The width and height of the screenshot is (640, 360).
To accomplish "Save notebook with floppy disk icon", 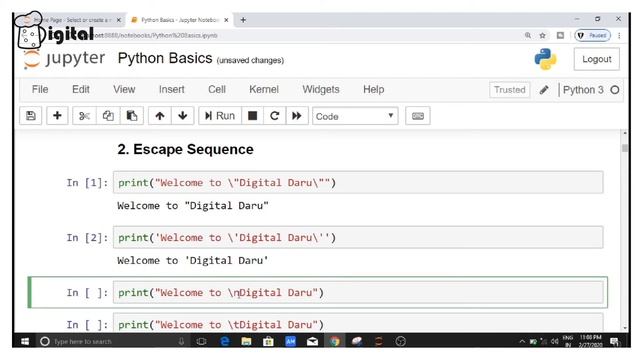I will click(x=31, y=116).
